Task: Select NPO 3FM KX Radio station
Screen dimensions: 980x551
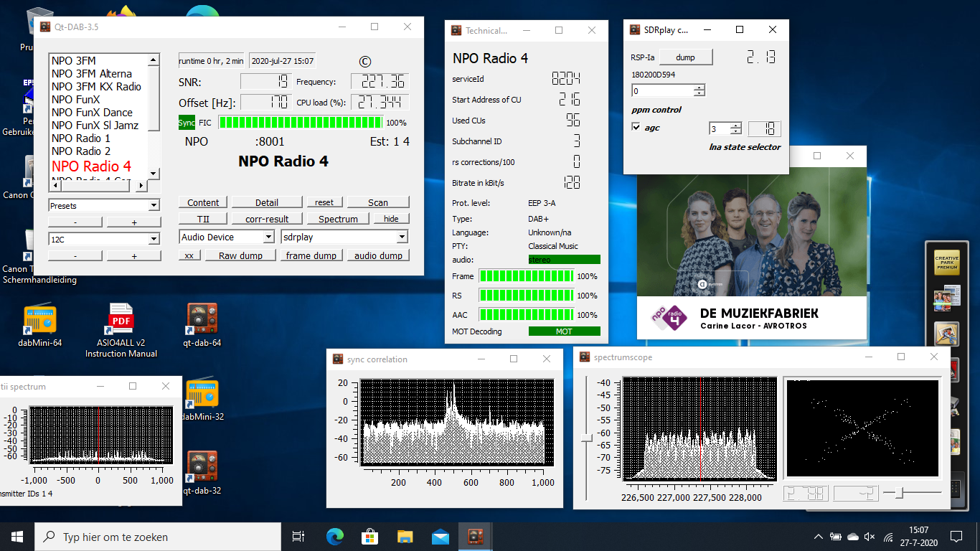Action: coord(96,87)
